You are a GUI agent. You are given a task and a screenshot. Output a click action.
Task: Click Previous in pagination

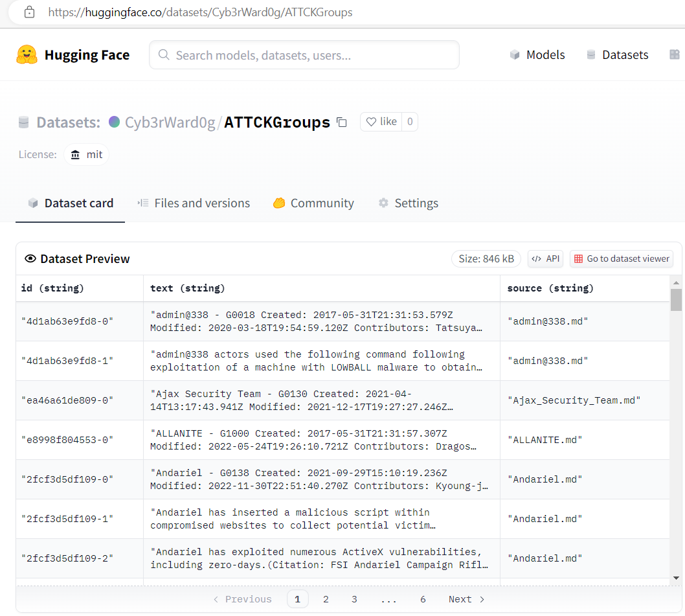[242, 599]
